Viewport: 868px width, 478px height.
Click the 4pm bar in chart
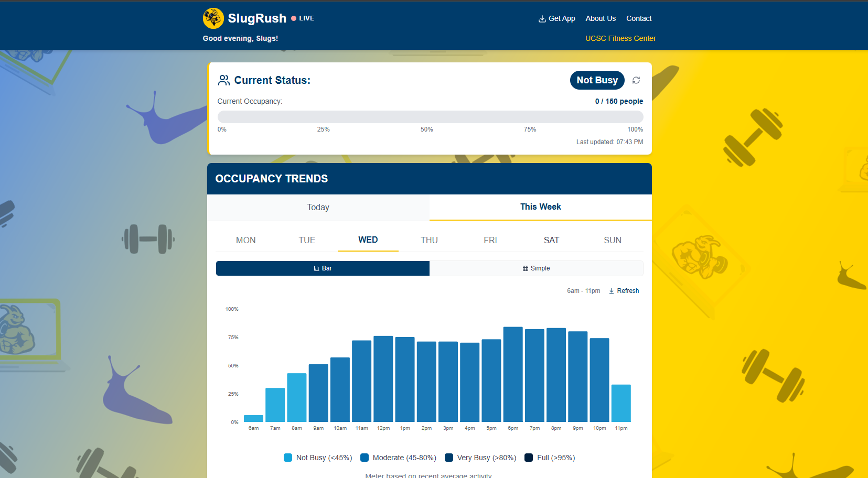(470, 383)
